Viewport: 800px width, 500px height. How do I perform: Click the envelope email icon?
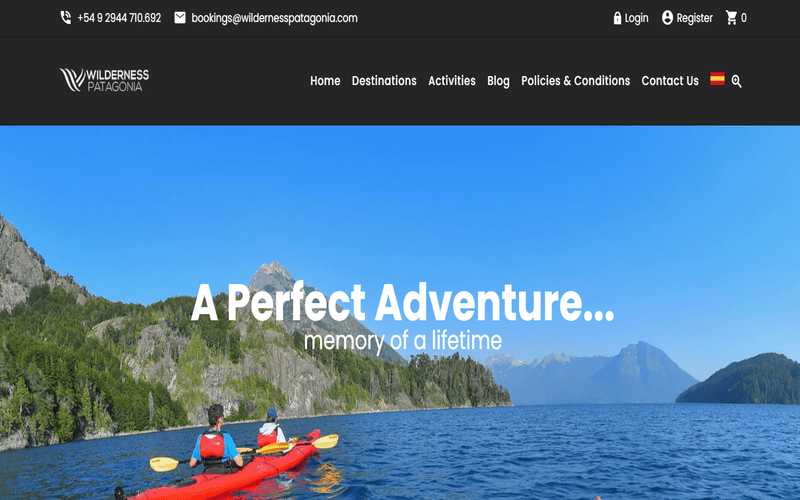pyautogui.click(x=180, y=18)
